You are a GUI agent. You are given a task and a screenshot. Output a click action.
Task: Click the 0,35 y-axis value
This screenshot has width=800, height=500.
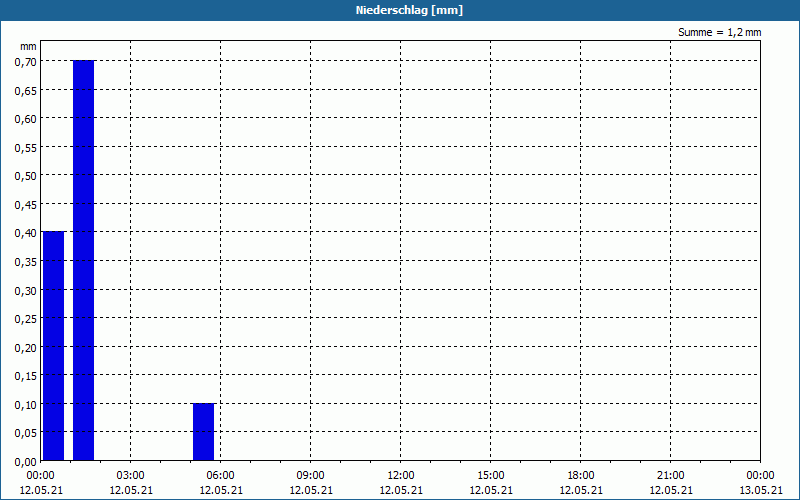point(26,262)
